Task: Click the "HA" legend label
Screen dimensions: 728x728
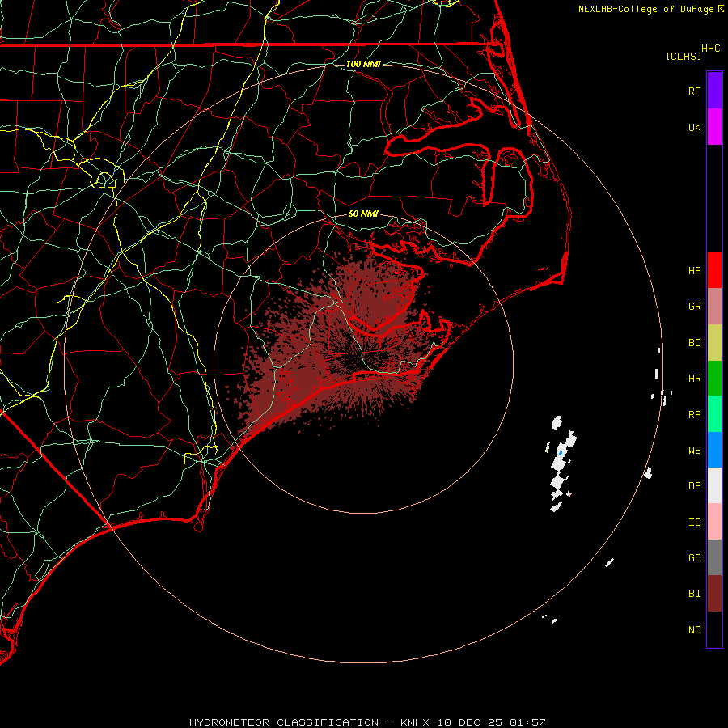Action: [694, 271]
